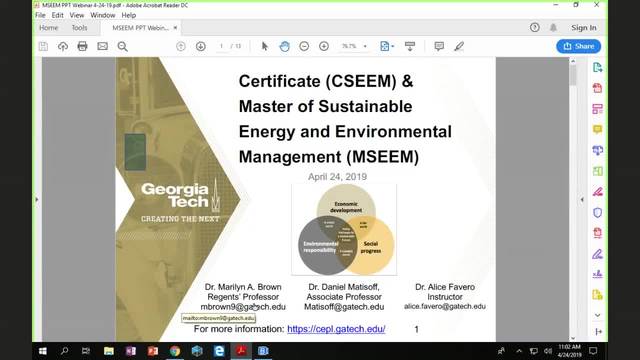Viewport: 640px width, 360px height.
Task: Go to next page arrow
Action: (x=200, y=46)
